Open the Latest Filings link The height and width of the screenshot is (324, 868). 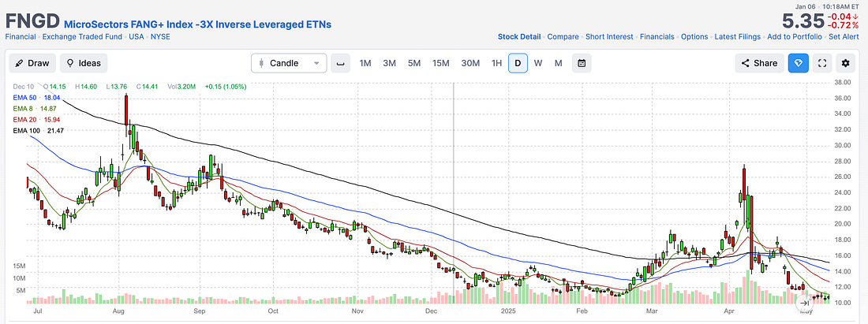(x=738, y=36)
